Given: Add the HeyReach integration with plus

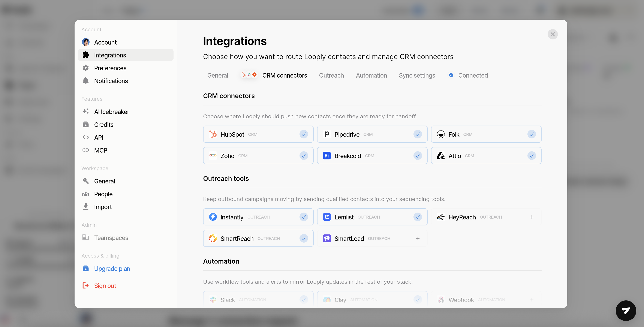Looking at the screenshot, I should 532,217.
